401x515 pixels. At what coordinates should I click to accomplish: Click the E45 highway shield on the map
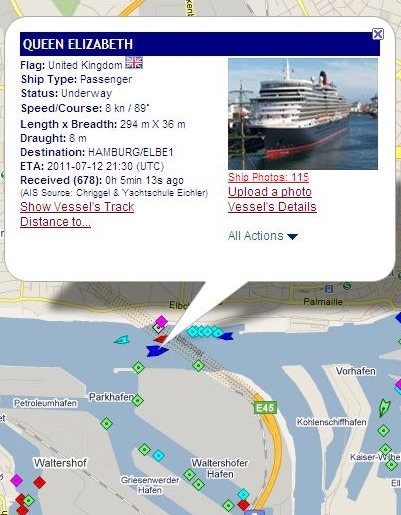[x=265, y=407]
